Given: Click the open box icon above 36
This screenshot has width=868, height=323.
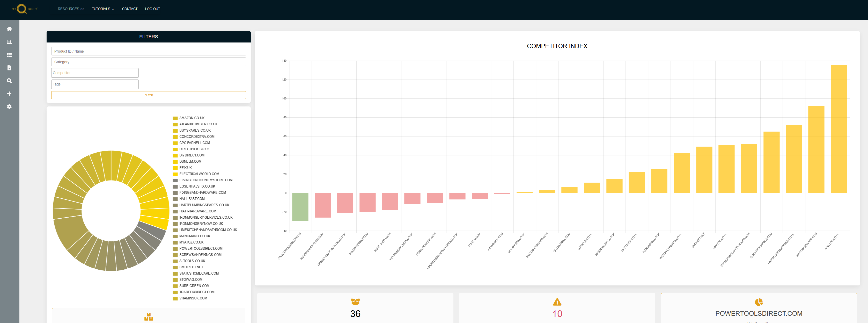Looking at the screenshot, I should tap(355, 302).
